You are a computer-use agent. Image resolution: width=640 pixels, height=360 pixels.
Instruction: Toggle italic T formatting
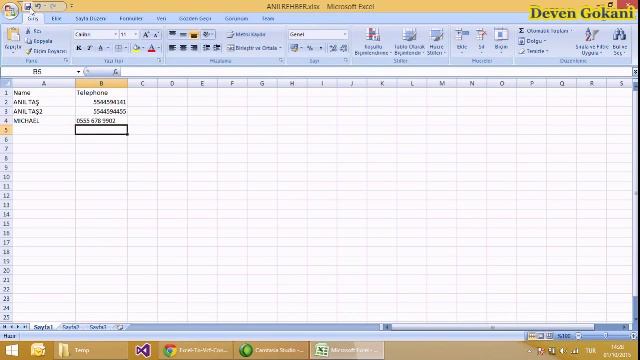(x=89, y=48)
